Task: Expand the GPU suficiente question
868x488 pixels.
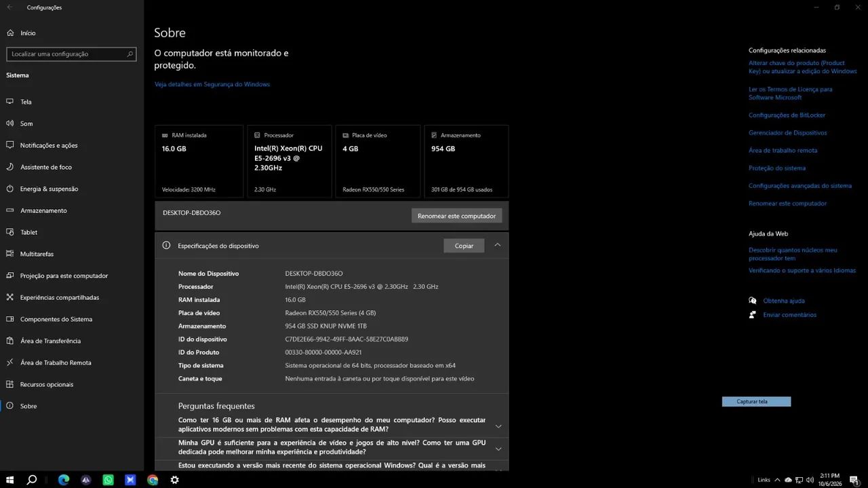Action: pos(498,449)
